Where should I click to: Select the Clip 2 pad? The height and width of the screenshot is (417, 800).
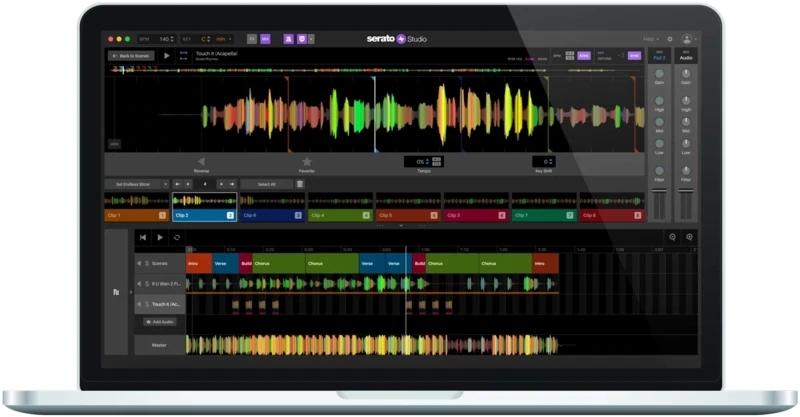point(204,207)
